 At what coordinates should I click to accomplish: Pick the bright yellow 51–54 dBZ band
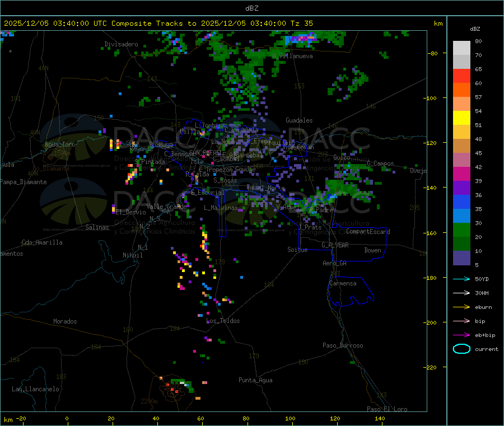coord(461,118)
